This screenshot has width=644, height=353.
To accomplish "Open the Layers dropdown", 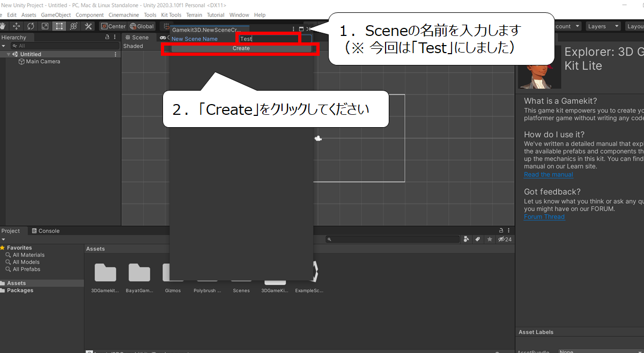I will 603,26.
